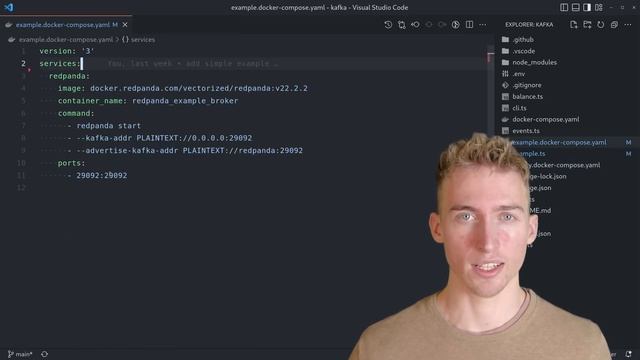Click example.docker-compose.yaml in the breadcrumb
The image size is (640, 360).
coord(66,40)
